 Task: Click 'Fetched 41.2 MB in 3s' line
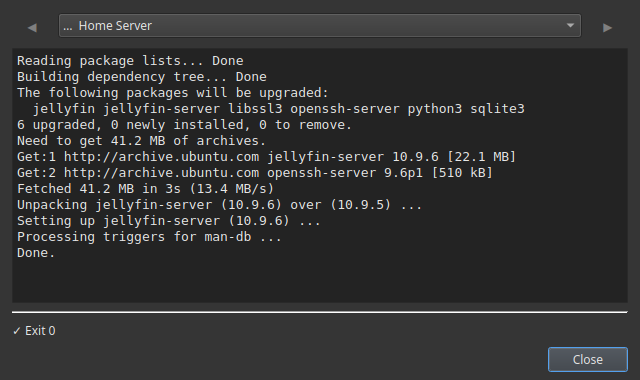[x=145, y=189]
